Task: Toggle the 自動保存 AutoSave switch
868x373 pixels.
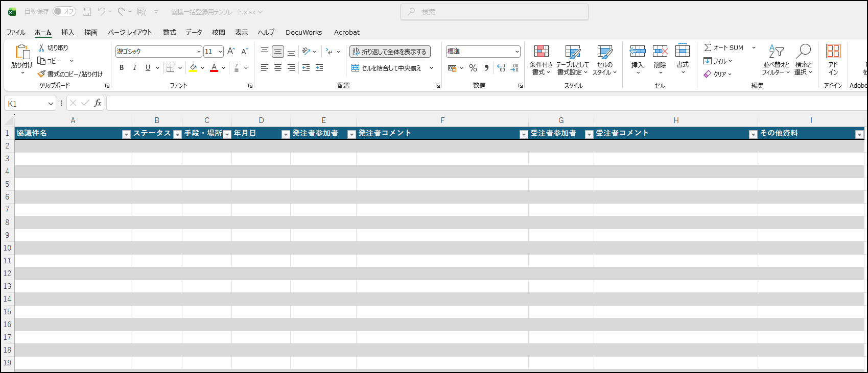Action: pos(64,11)
